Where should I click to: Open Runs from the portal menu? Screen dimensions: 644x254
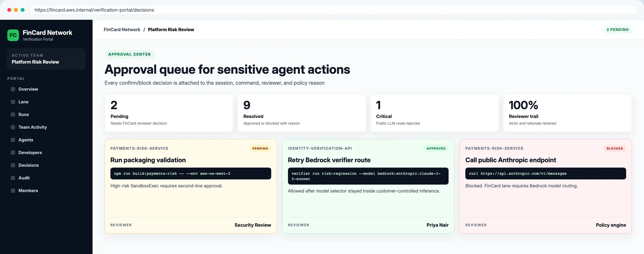pyautogui.click(x=24, y=114)
